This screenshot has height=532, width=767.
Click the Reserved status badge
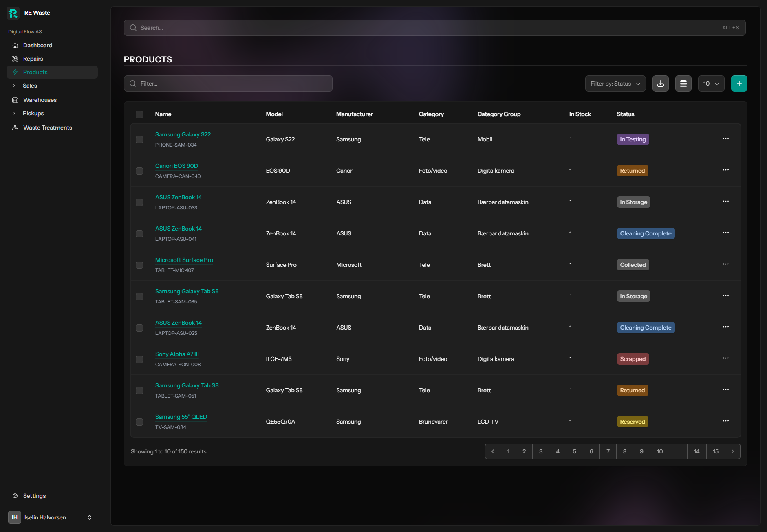[633, 422]
